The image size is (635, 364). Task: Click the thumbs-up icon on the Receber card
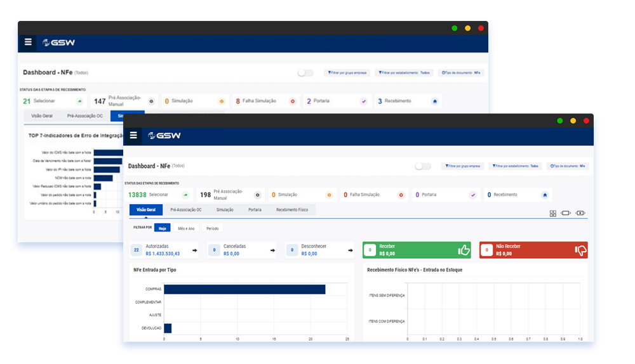464,250
